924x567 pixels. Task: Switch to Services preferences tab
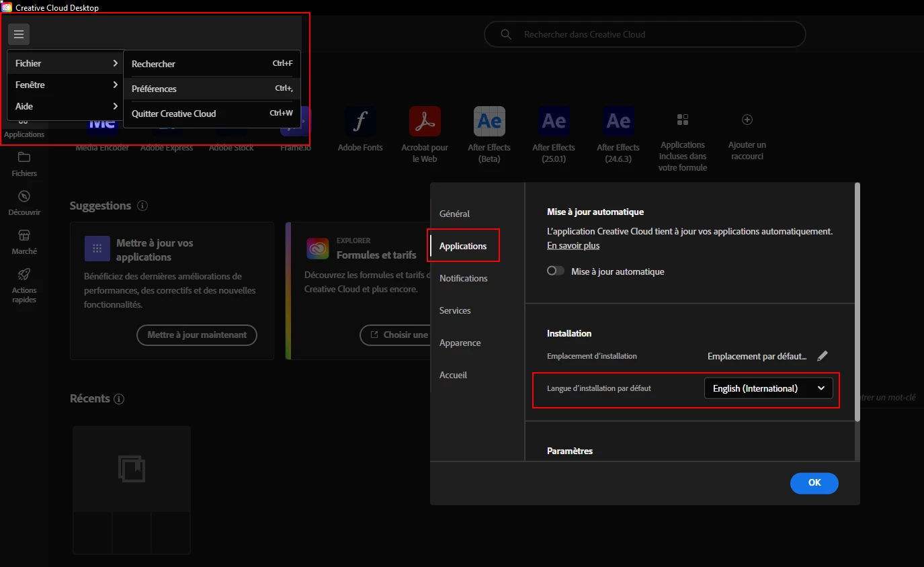455,310
